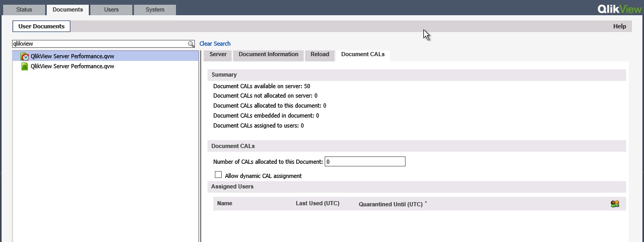
Task: Click the Last Used (UTC) column header
Action: tap(317, 204)
